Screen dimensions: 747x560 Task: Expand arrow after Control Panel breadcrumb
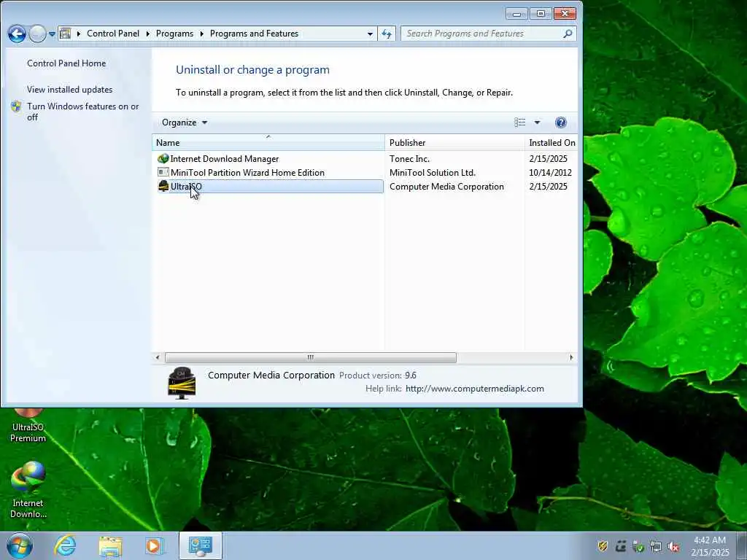pos(147,34)
